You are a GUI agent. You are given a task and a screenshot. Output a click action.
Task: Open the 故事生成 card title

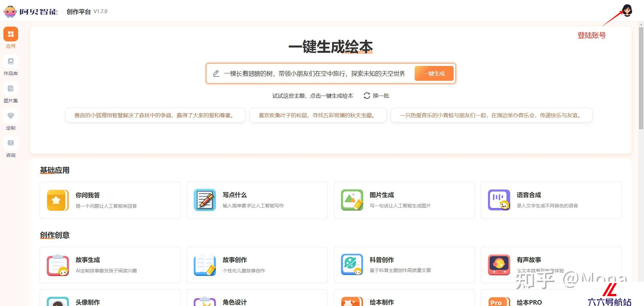point(87,260)
